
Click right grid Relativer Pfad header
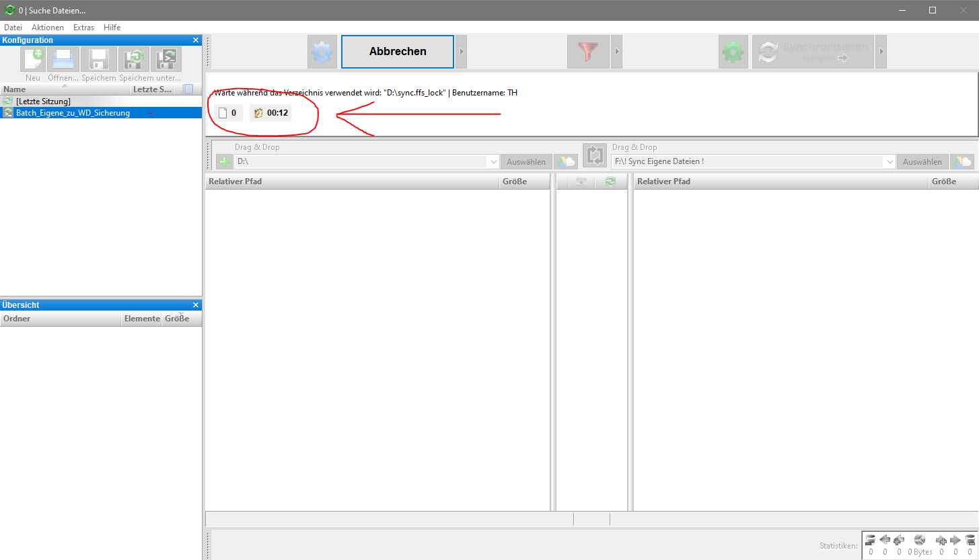point(781,182)
